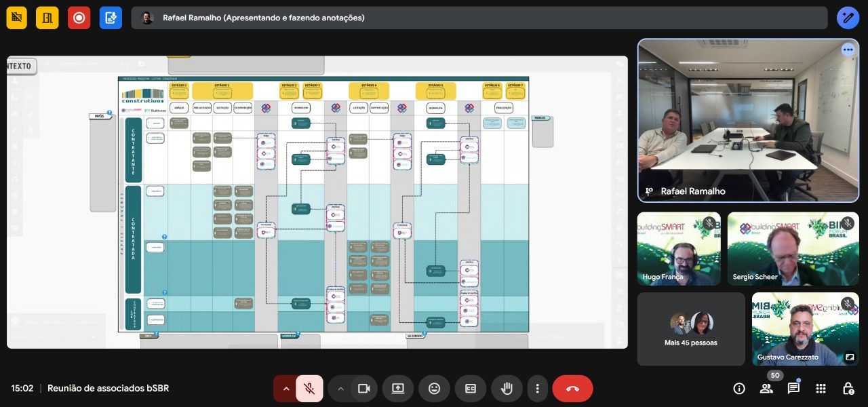This screenshot has width=868, height=407.
Task: Open host controls lock icon
Action: point(848,389)
